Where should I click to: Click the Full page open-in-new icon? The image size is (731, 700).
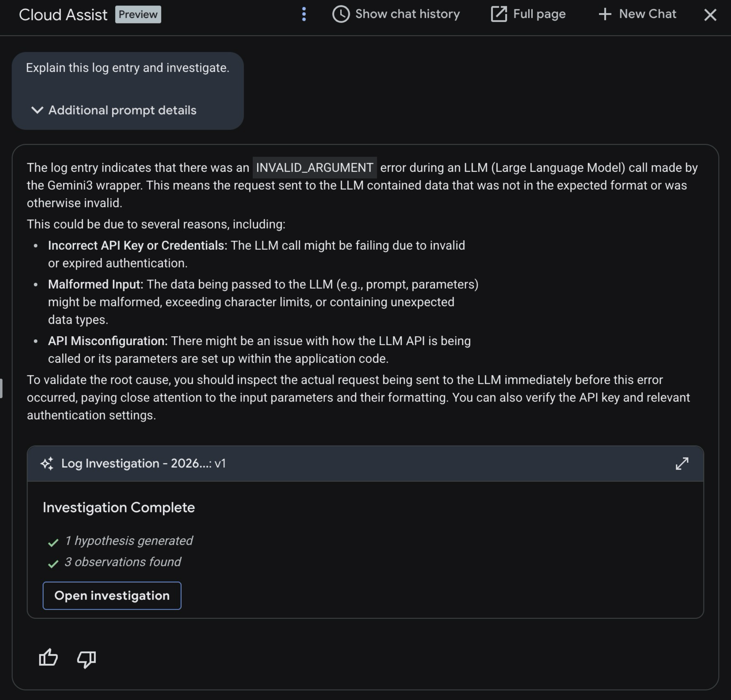pos(499,14)
